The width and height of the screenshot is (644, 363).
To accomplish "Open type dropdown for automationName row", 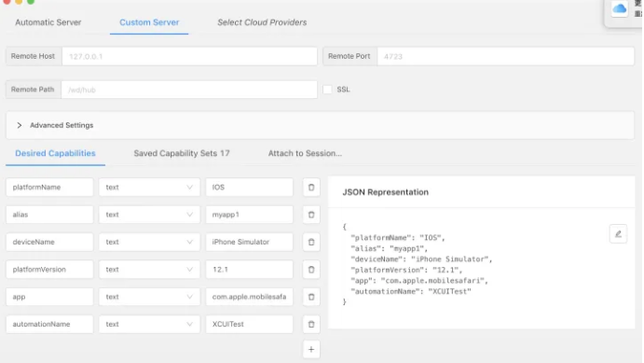I will click(x=149, y=325).
